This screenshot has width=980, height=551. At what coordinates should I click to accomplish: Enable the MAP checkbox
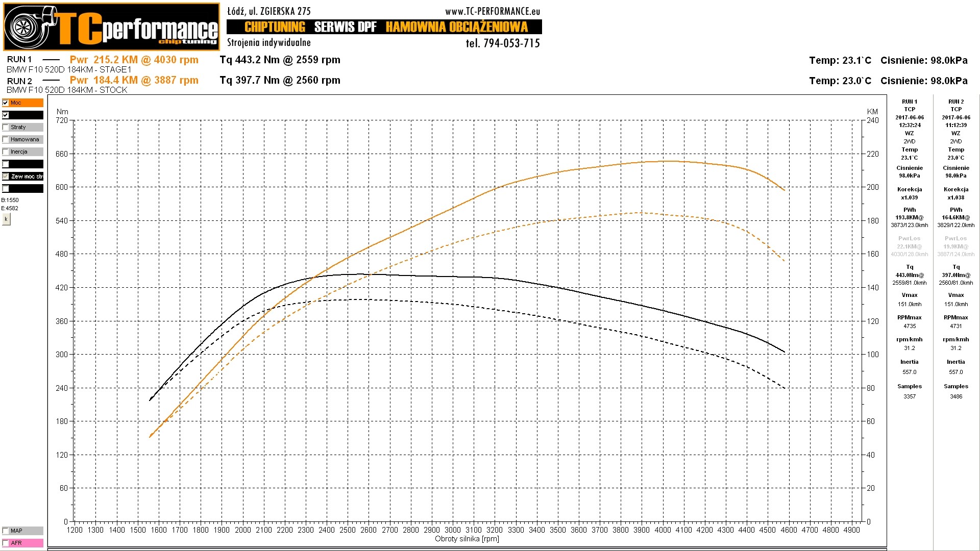[x=6, y=531]
